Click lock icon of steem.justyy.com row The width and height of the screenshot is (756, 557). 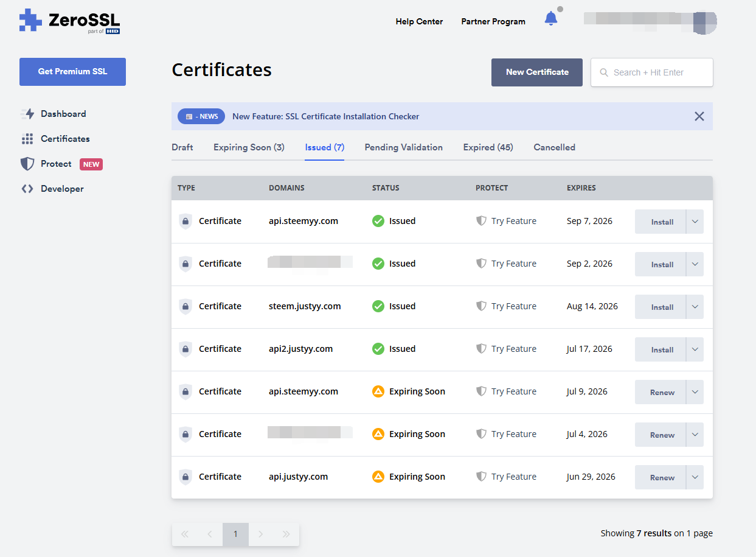186,307
